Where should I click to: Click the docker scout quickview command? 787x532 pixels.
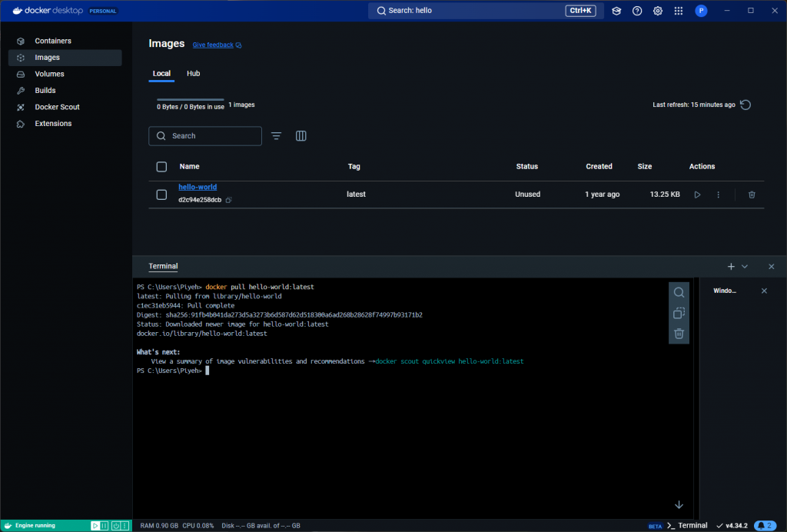tap(449, 361)
